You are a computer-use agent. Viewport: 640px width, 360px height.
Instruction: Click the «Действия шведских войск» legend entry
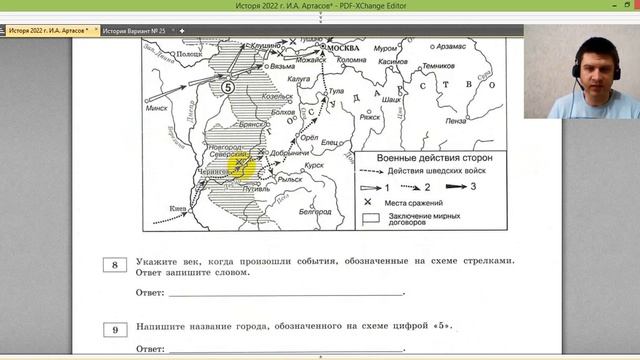(x=436, y=171)
